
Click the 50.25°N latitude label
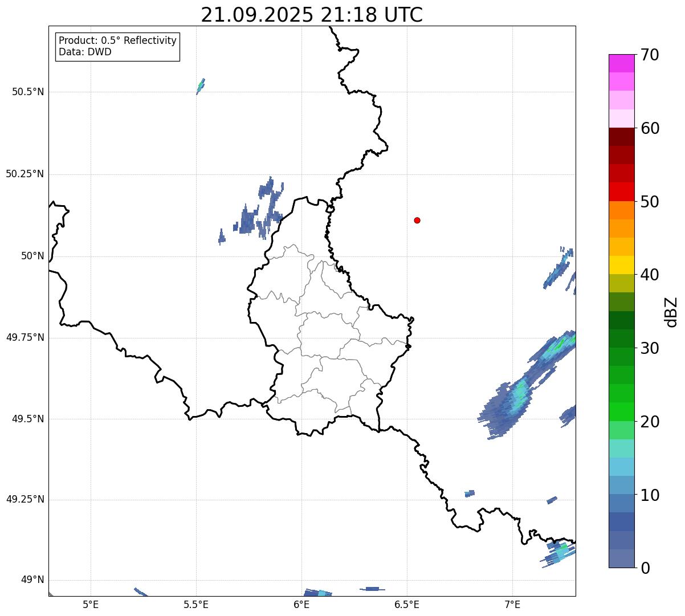(x=25, y=174)
